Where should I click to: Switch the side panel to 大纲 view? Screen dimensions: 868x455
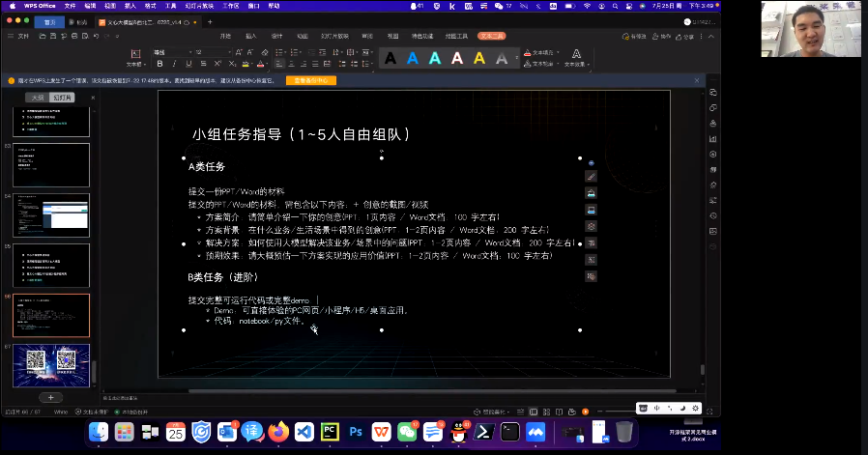click(38, 98)
